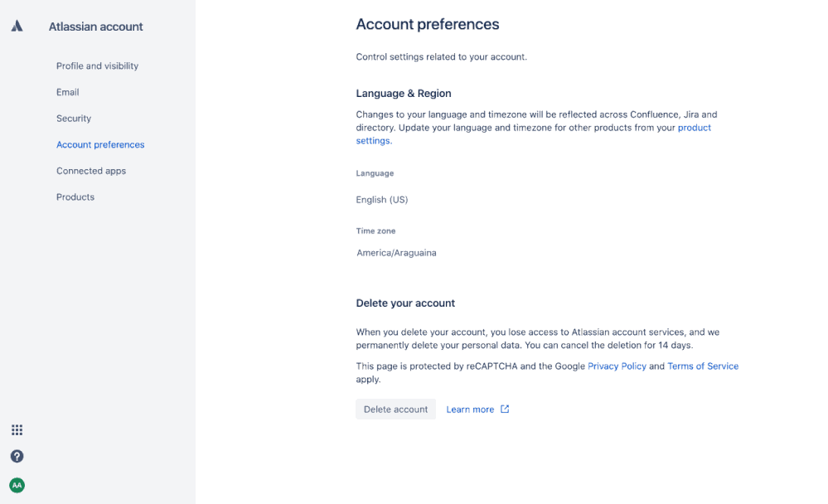Follow the Learn more link
828x504 pixels.
click(x=470, y=409)
